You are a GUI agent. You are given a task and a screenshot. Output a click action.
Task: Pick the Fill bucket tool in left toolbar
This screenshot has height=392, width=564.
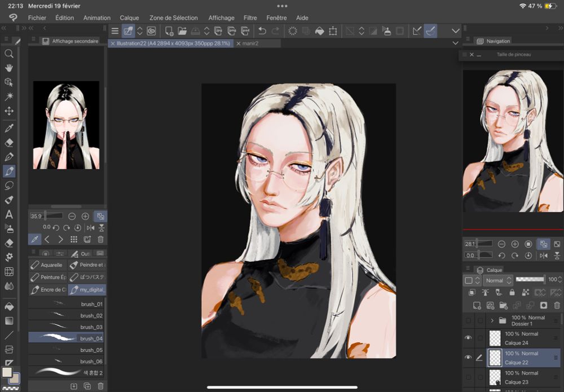[x=9, y=306]
